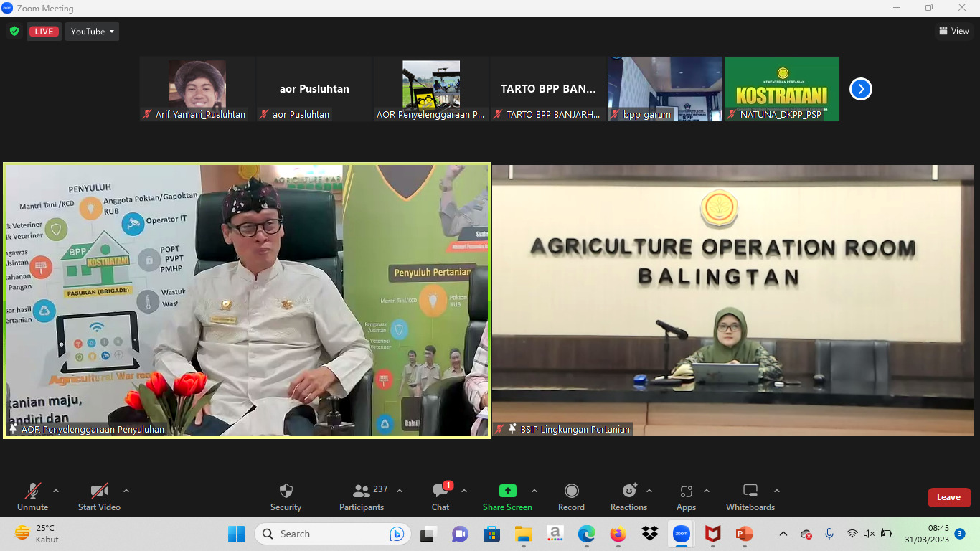Open Microsoft Edge from the taskbar
The image size is (980, 551).
(x=587, y=534)
